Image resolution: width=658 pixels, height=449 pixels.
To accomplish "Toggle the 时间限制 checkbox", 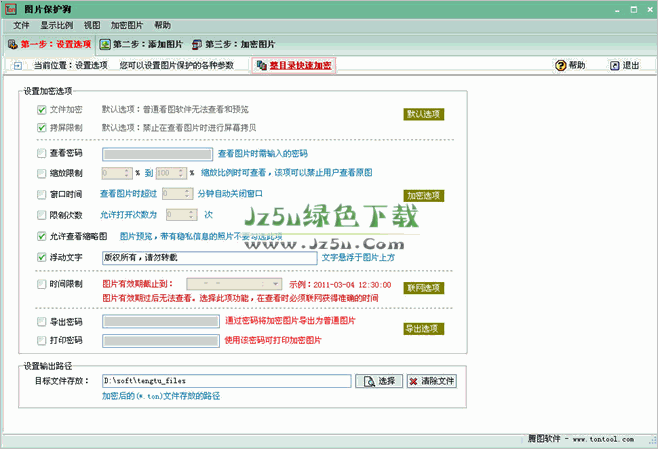I will point(40,285).
